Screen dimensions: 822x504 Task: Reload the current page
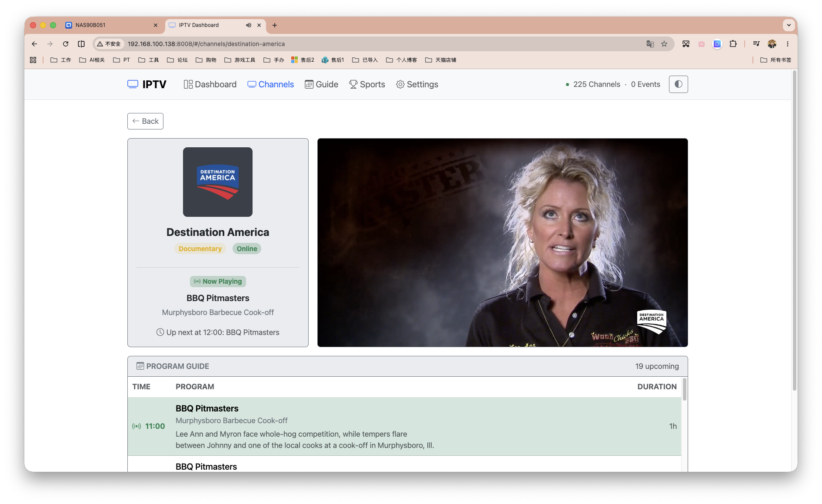[x=66, y=44]
